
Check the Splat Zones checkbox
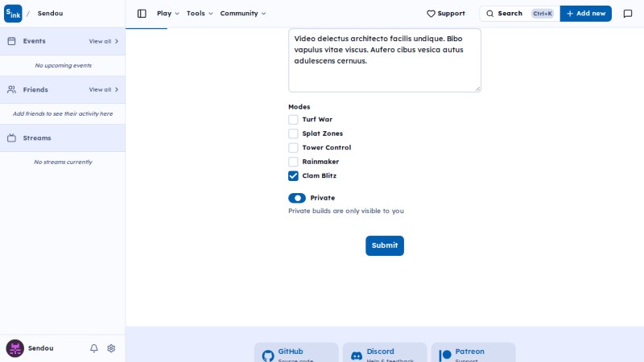tap(293, 134)
